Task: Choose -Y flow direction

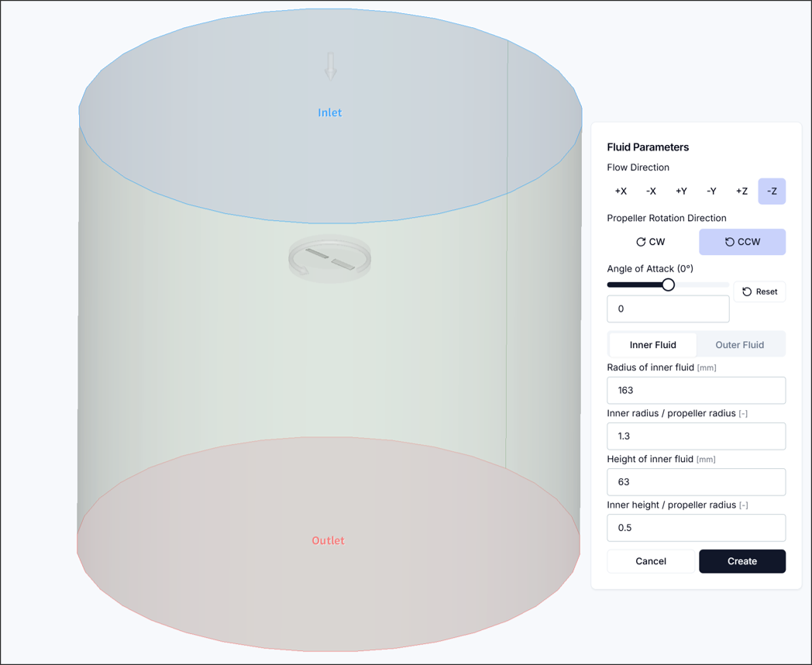Action: click(x=711, y=191)
